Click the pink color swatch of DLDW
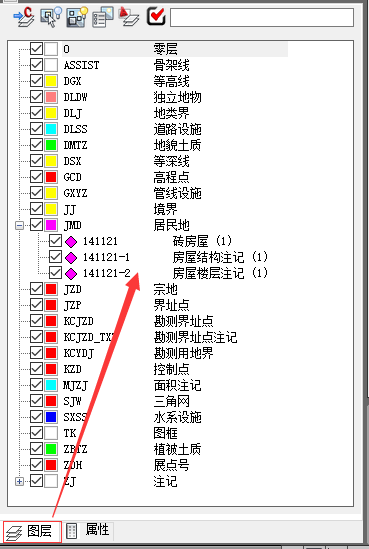 (x=51, y=97)
